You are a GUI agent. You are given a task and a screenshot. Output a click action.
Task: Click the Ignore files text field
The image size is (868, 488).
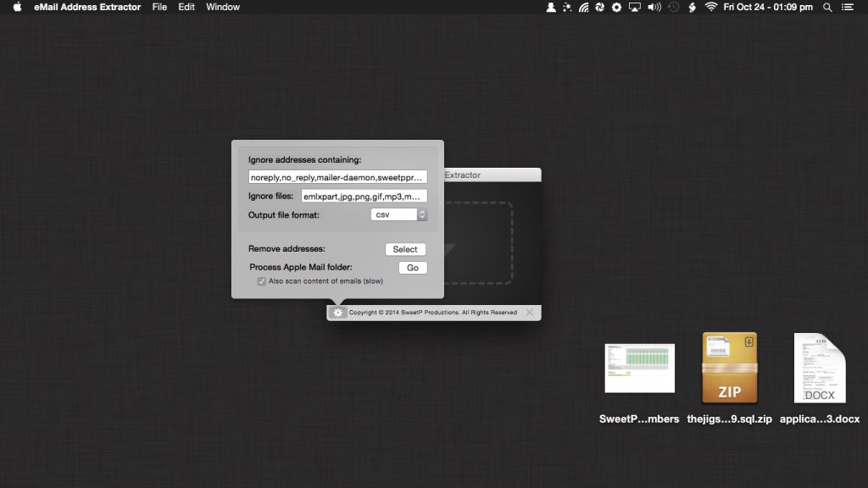pos(364,195)
